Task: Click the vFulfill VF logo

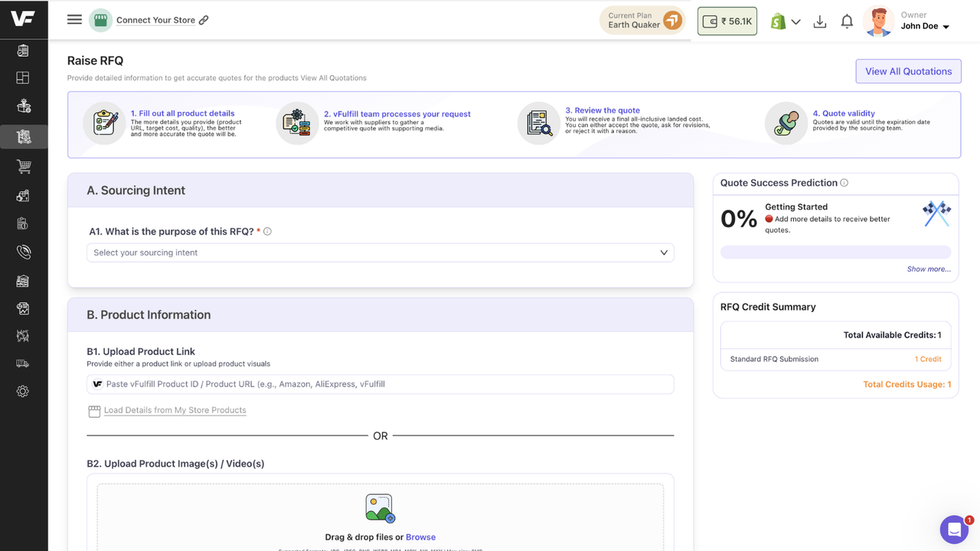Action: pos(23,19)
